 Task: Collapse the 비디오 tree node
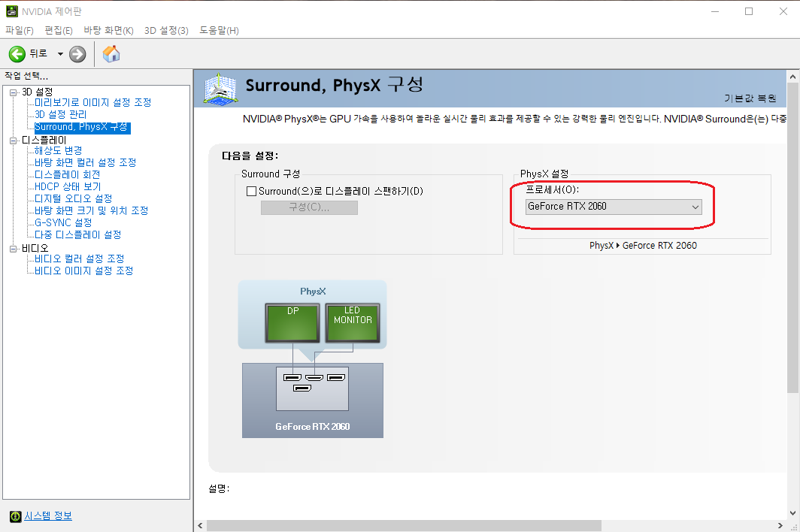pyautogui.click(x=14, y=249)
